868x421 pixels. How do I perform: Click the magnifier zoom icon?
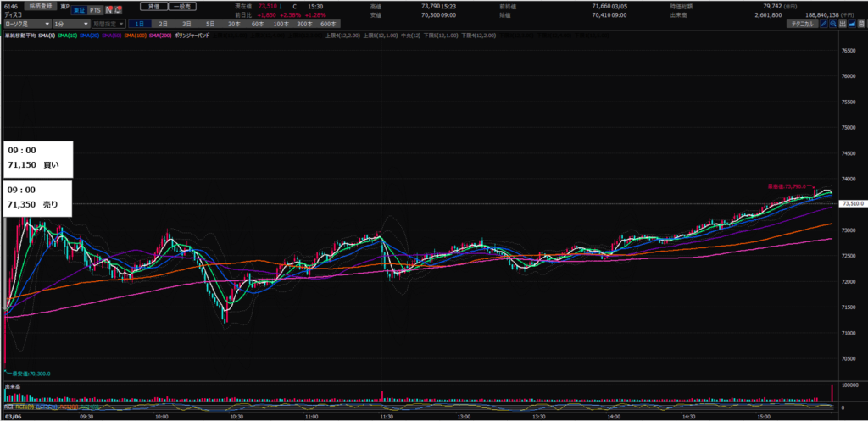tap(834, 24)
